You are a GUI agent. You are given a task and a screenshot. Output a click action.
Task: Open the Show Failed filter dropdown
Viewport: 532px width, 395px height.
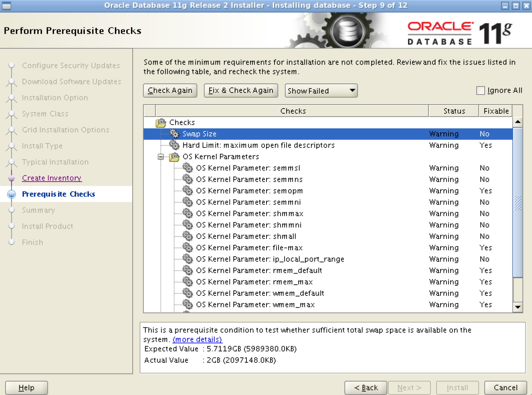321,91
